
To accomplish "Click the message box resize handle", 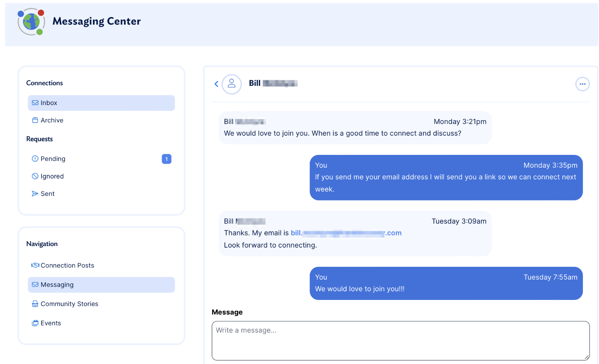I will click(587, 357).
